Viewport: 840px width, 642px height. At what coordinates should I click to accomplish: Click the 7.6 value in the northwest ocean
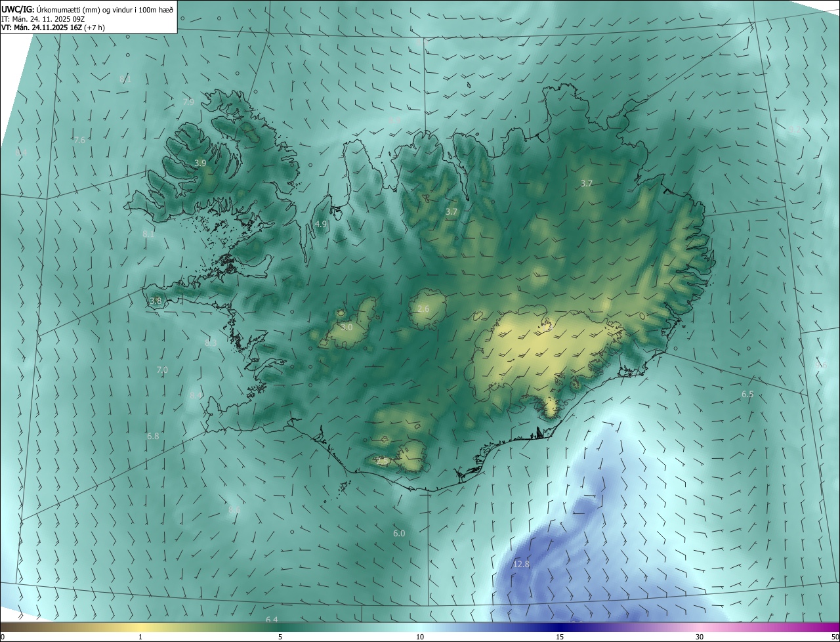coord(79,140)
